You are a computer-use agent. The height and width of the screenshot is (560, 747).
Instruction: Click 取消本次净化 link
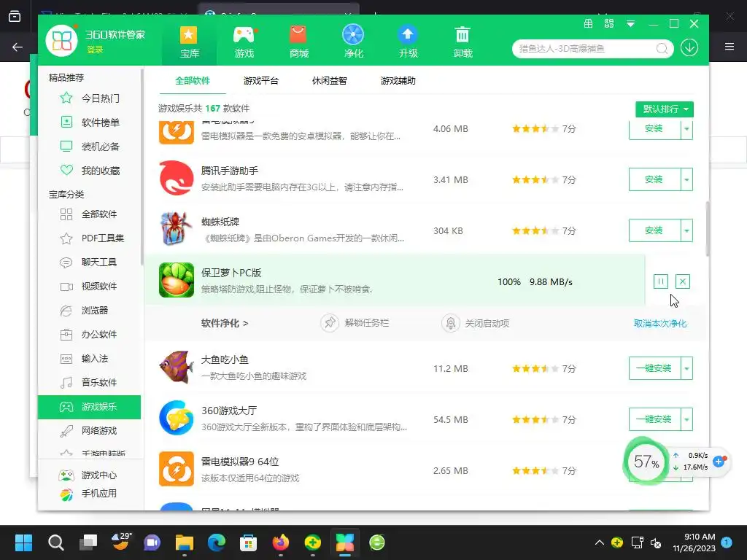(659, 323)
